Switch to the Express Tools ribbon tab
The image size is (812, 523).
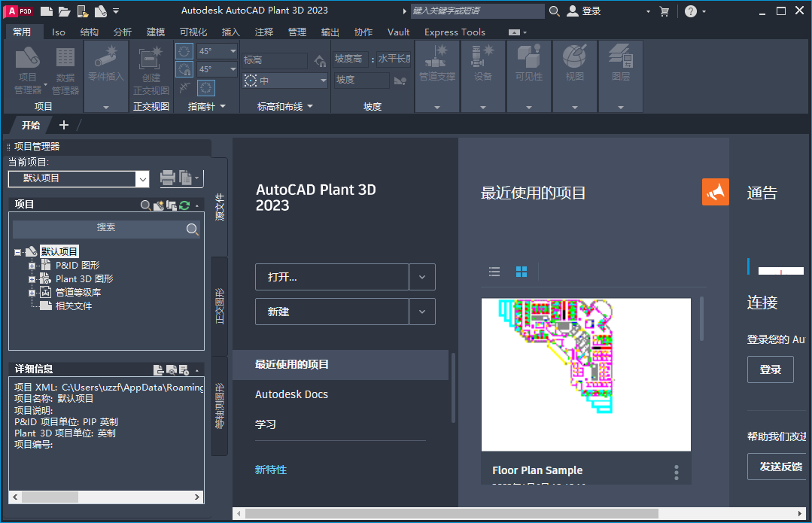(455, 32)
